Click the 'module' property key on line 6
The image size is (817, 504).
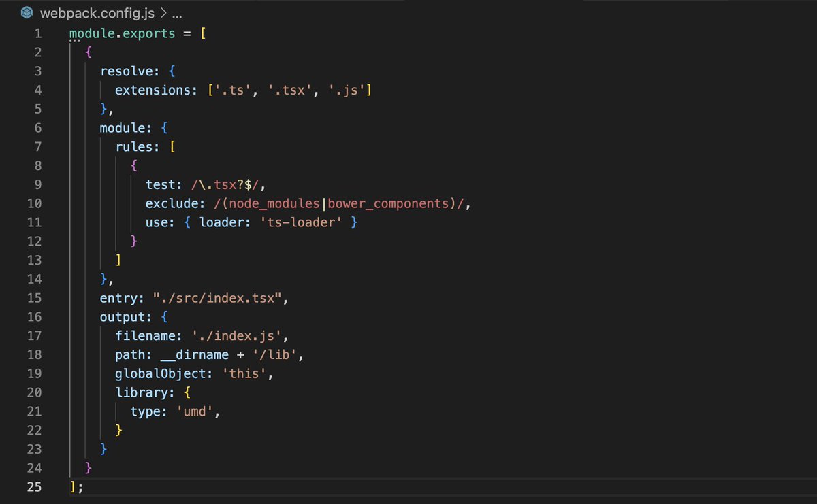coord(123,128)
